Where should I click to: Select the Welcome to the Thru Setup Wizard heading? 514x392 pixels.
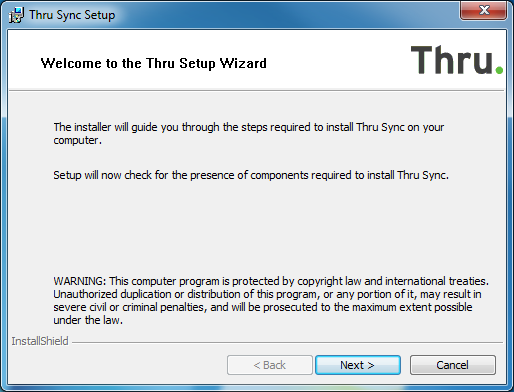[153, 63]
